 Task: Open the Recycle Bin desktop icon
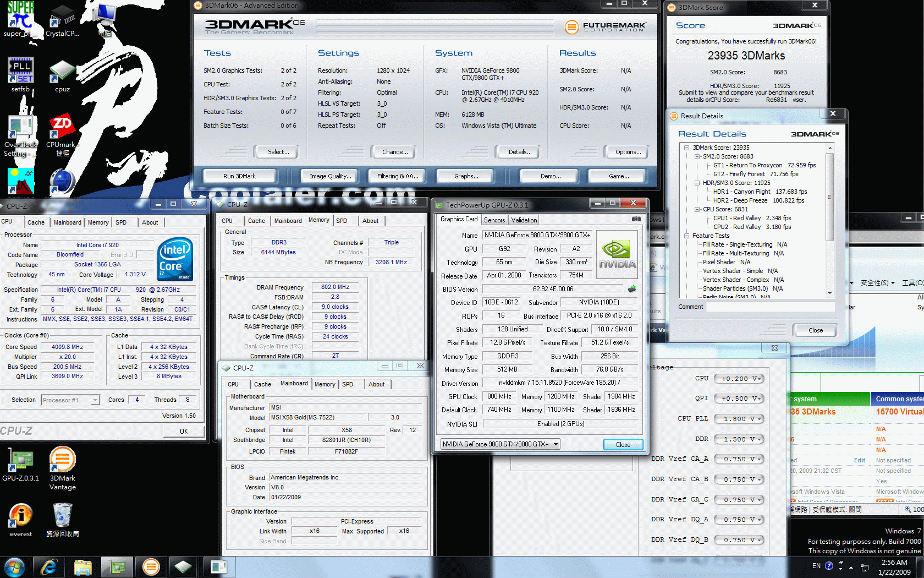pyautogui.click(x=62, y=521)
